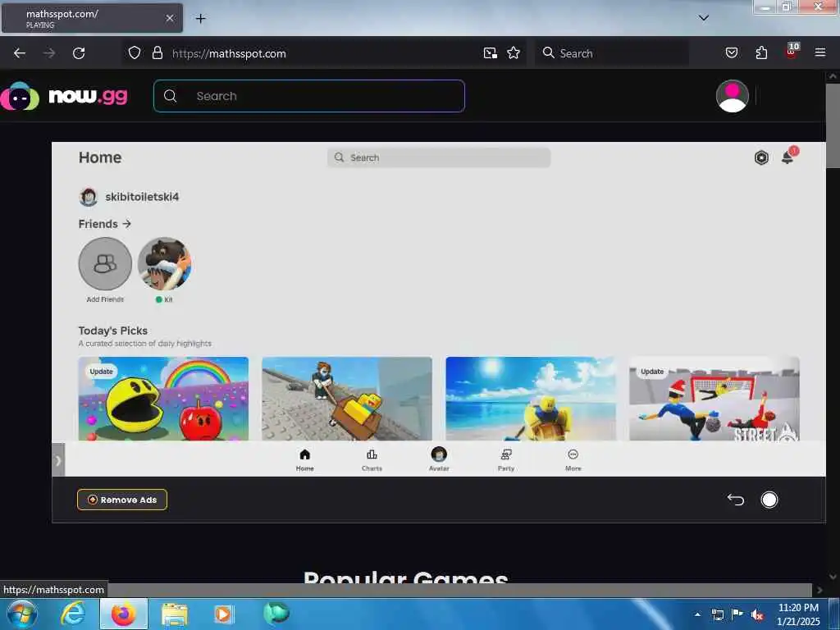Expand the left side panel chevron
Image resolution: width=840 pixels, height=630 pixels.
coord(58,459)
